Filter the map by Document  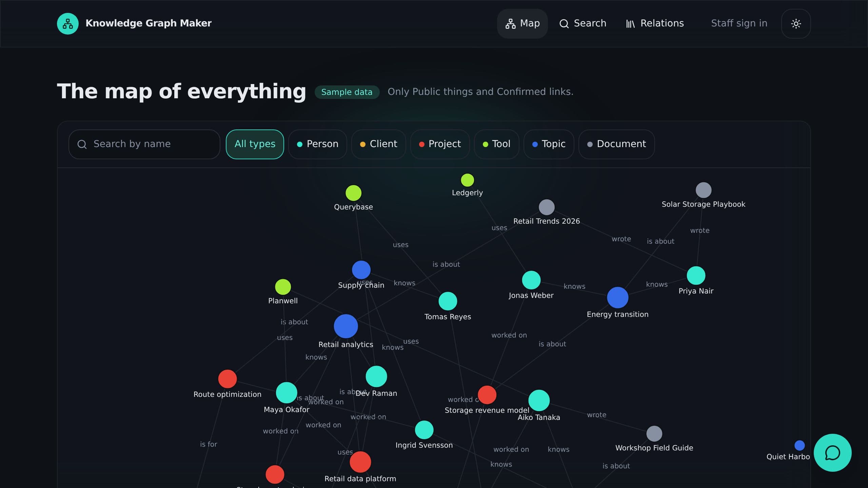pyautogui.click(x=617, y=144)
